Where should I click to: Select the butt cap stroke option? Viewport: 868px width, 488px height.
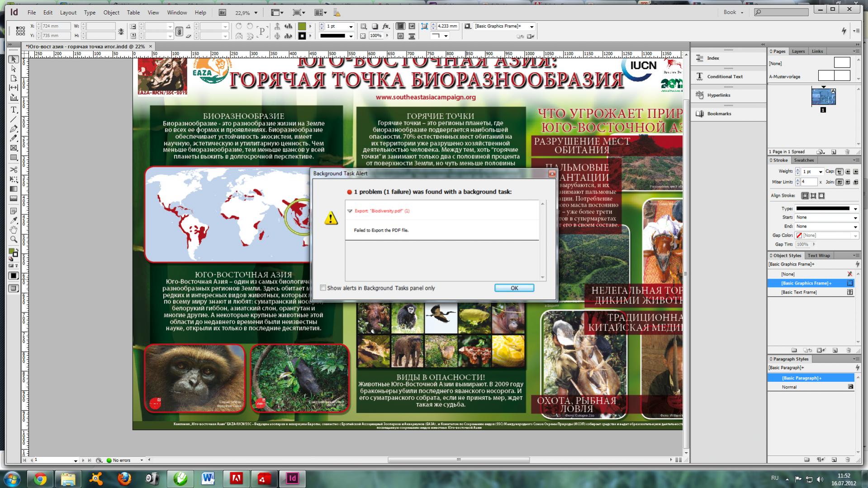tap(840, 171)
